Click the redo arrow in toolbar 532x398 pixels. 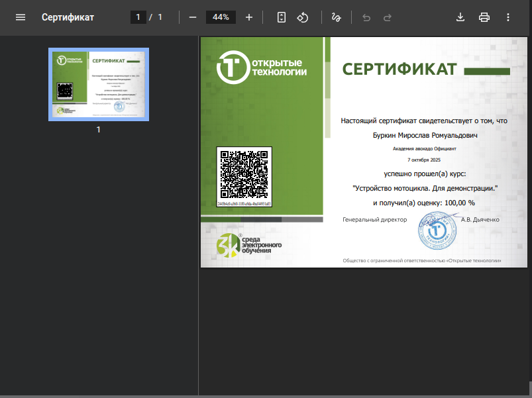point(388,17)
